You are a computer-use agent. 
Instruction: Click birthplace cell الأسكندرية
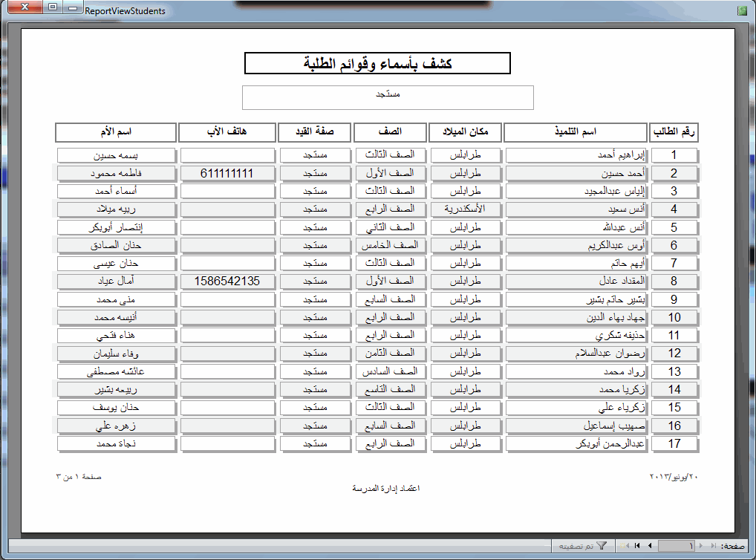click(465, 209)
